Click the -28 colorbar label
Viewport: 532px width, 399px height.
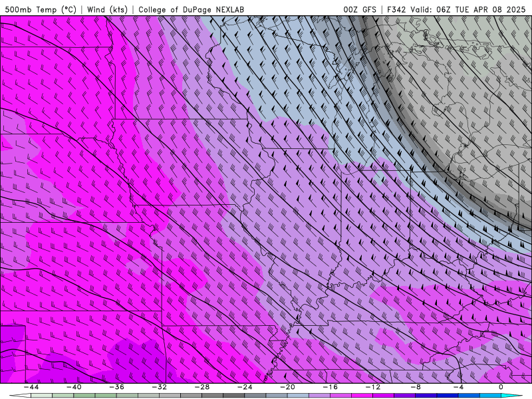[202, 387]
